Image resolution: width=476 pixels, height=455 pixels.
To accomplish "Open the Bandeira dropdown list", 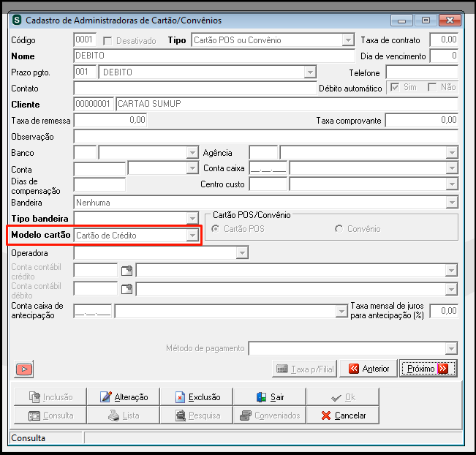I will 452,203.
